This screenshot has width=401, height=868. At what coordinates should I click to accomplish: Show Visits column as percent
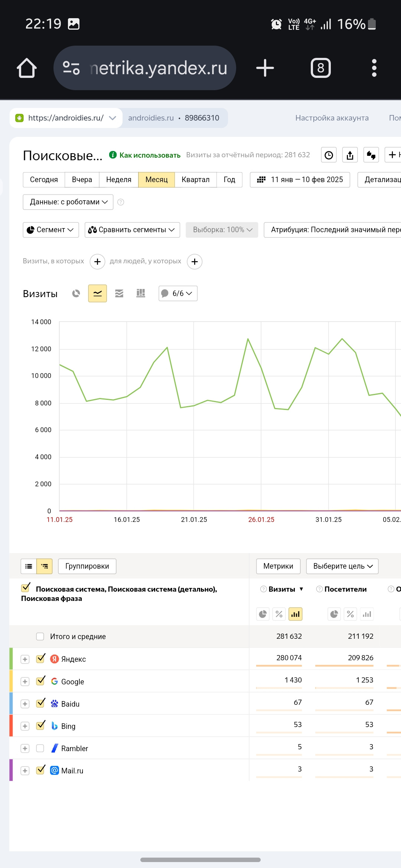pos(279,614)
